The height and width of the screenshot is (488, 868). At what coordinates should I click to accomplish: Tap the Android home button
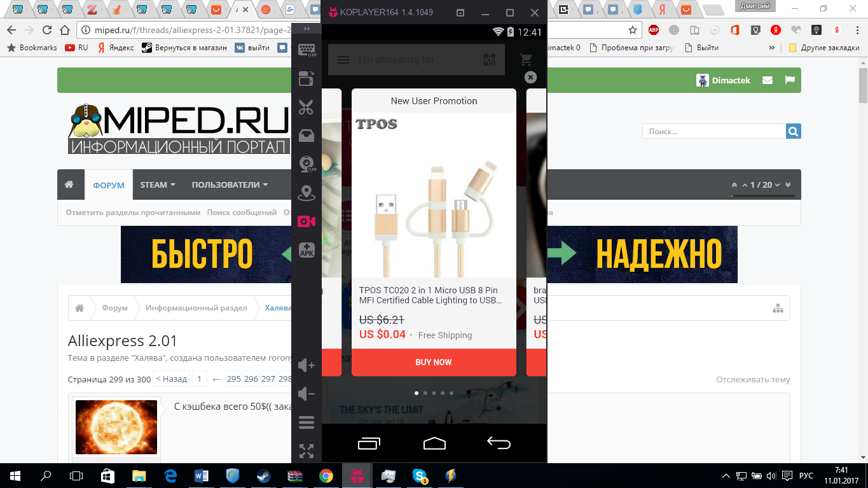[x=434, y=443]
